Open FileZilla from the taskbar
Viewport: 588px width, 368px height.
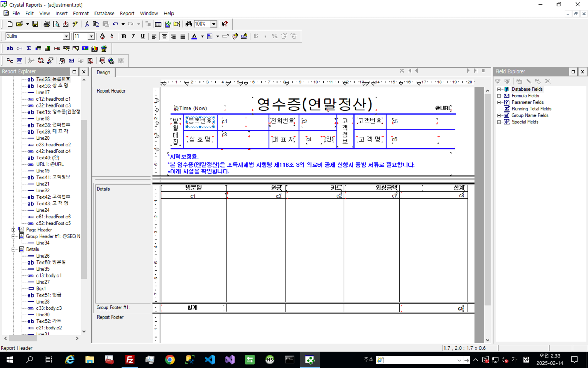(130, 360)
